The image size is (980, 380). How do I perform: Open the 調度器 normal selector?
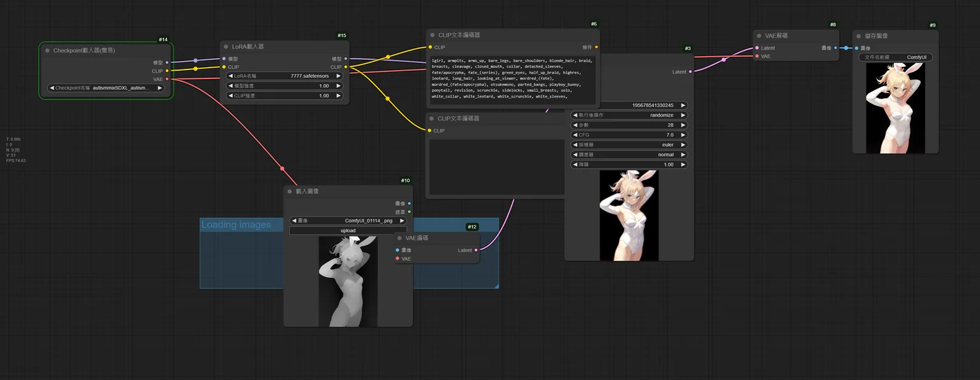[629, 155]
